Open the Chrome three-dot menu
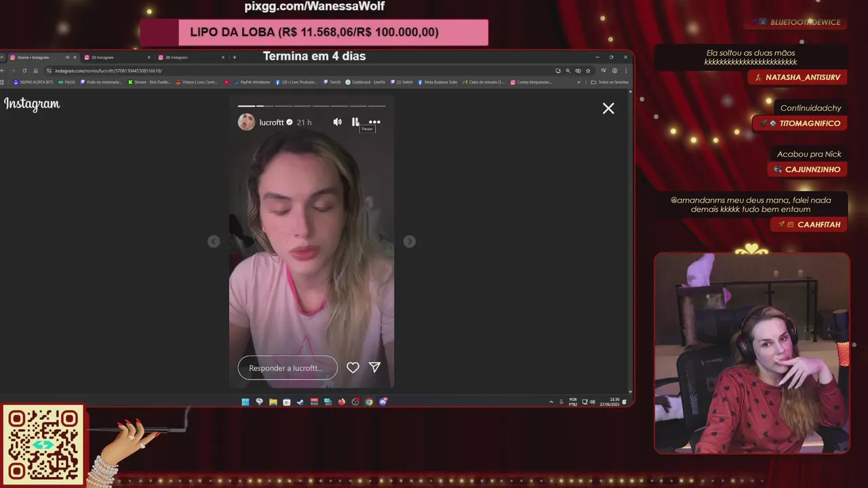The height and width of the screenshot is (488, 868). coord(626,70)
